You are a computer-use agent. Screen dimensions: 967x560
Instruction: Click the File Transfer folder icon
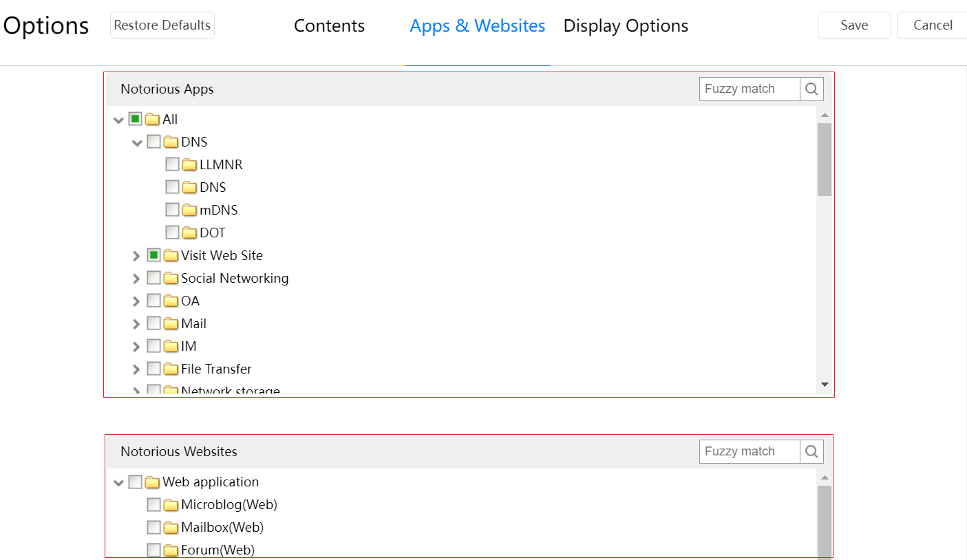click(x=171, y=369)
